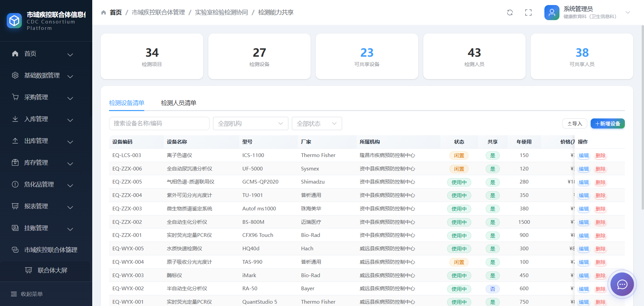Click the cell 隆昌市疾病预防控制中心
644x306 pixels.
pyautogui.click(x=387, y=155)
